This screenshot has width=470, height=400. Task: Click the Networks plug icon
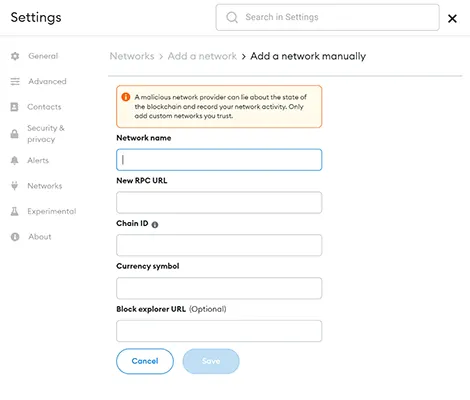click(x=14, y=186)
